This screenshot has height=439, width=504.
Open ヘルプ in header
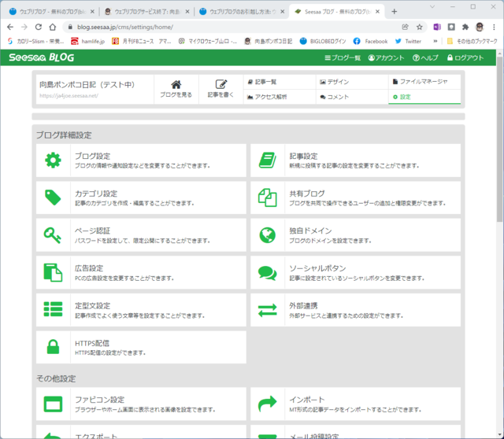coord(425,57)
